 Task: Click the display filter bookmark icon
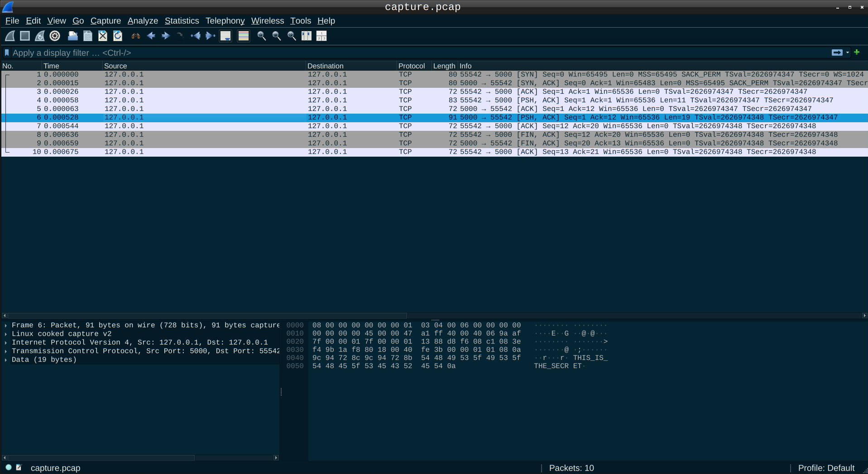point(7,53)
